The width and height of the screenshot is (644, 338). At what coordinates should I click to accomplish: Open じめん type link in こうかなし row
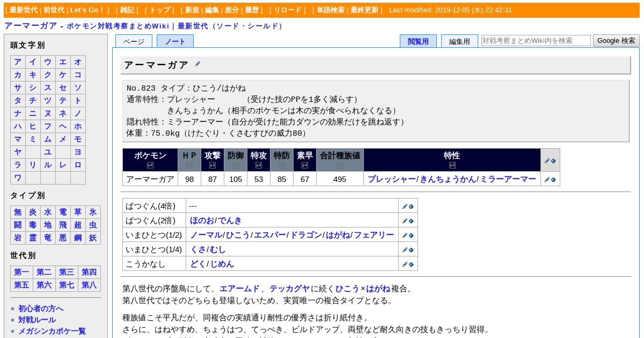(x=222, y=264)
